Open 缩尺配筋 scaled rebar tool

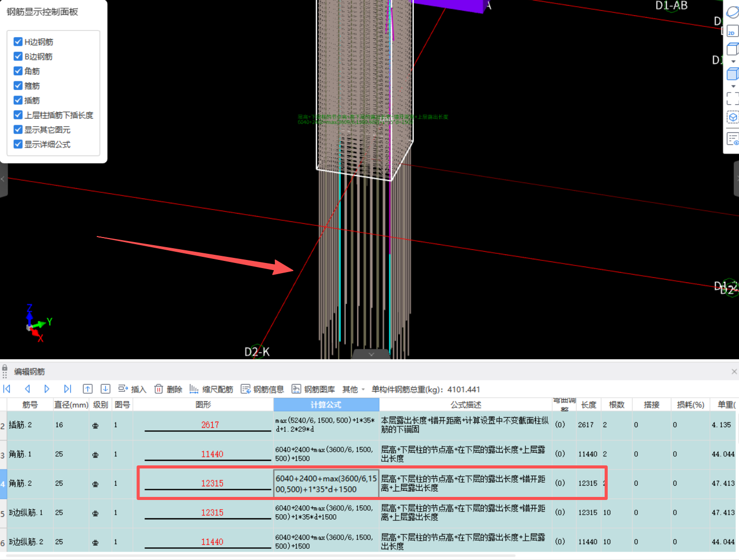pyautogui.click(x=211, y=389)
